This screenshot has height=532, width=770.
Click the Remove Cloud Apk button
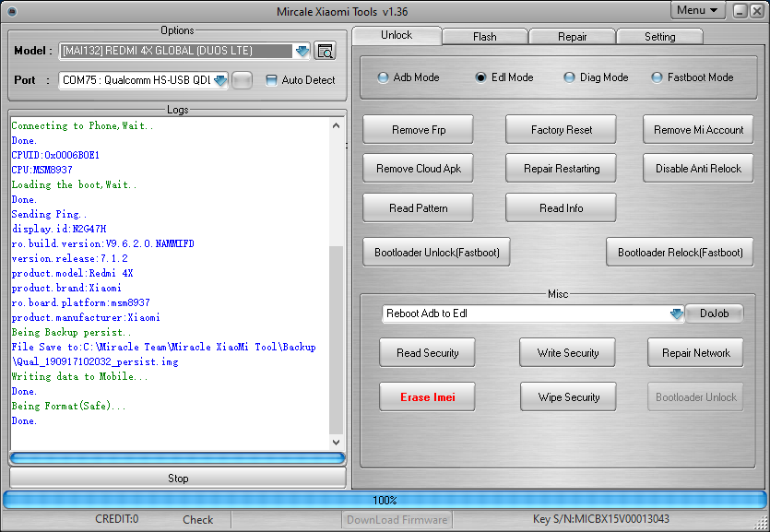[419, 169]
